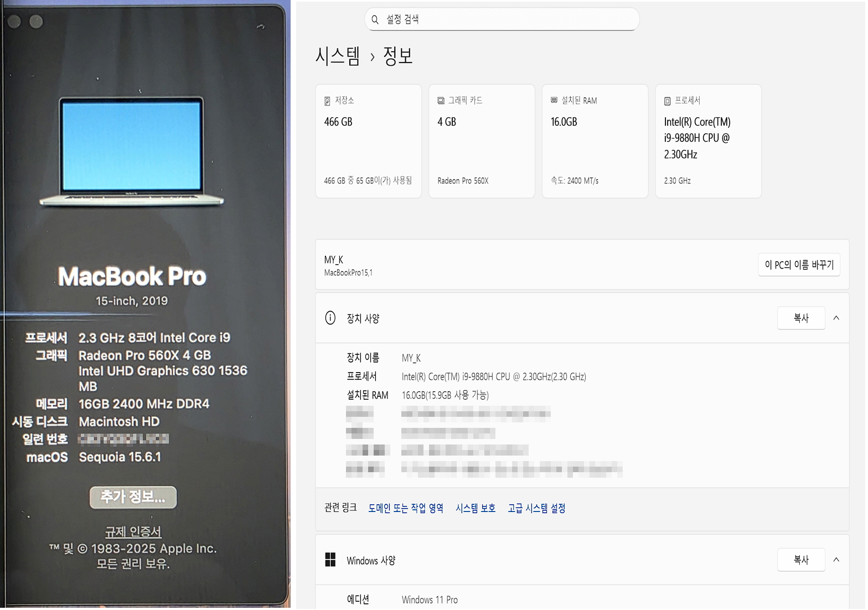Select the 16.0GB(15.9GB 사용 가능) RAM value

coord(445,395)
